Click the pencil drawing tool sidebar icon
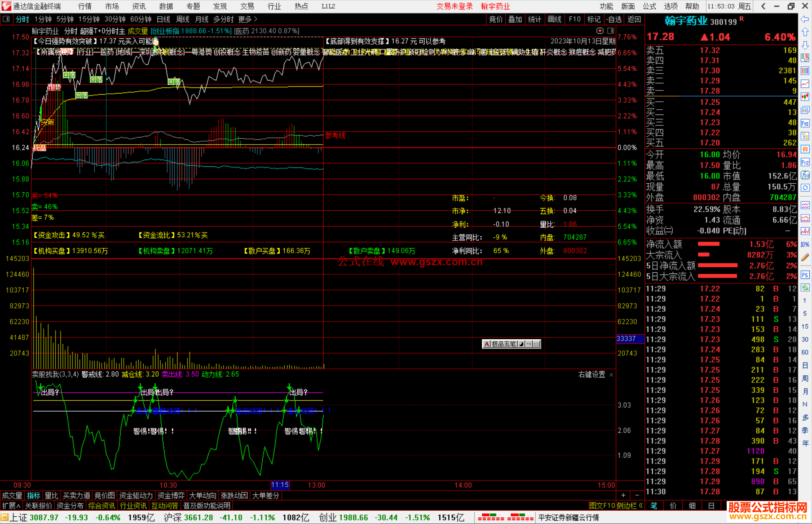 pyautogui.click(x=805, y=257)
